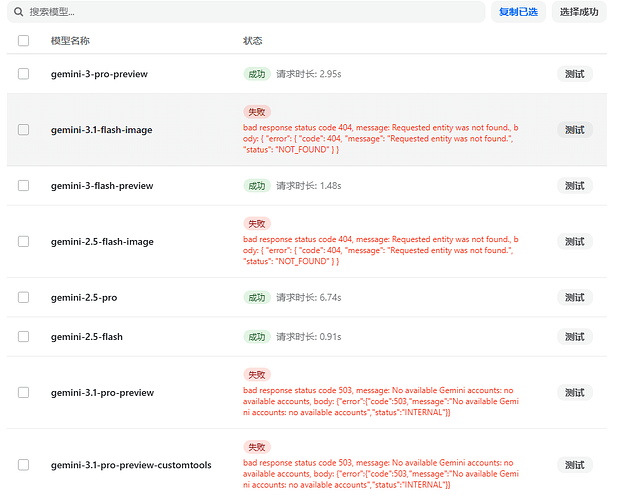
Task: Test the gemini-3.1-flash-image model
Action: tap(575, 130)
